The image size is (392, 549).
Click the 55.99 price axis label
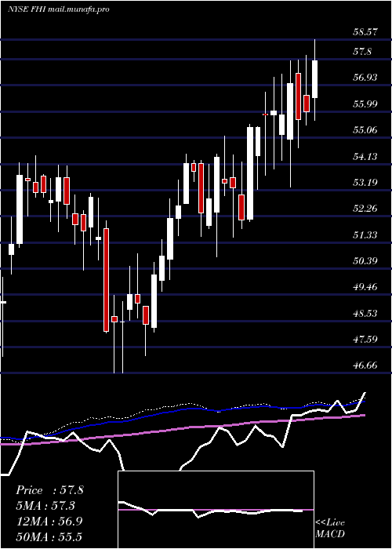[x=365, y=104]
